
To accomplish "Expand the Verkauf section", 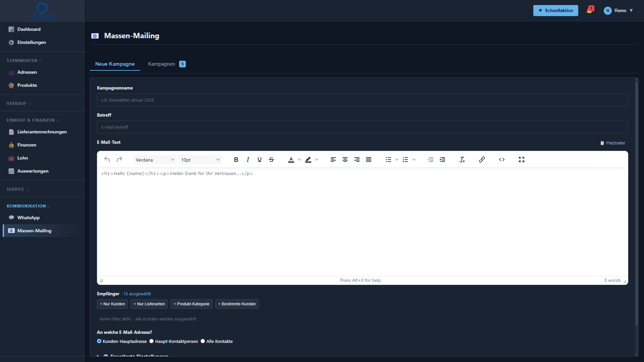I will [19, 104].
